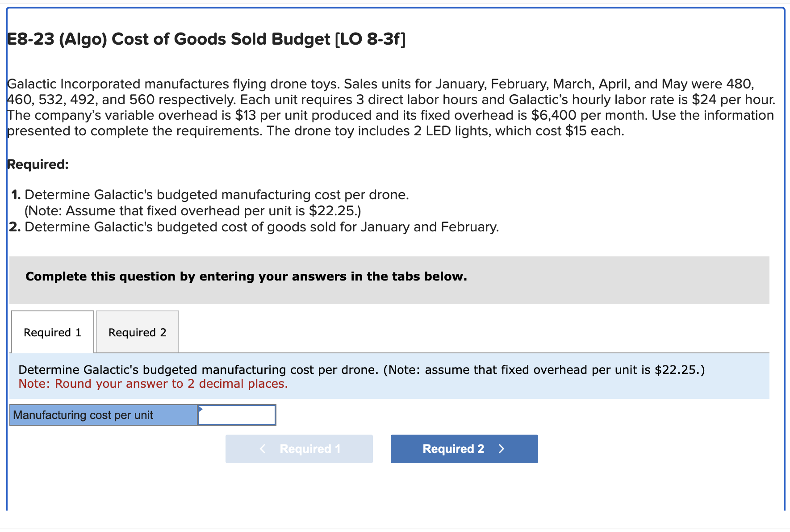Select the Required 1 tab
Screen dimensions: 790x532
click(x=52, y=332)
